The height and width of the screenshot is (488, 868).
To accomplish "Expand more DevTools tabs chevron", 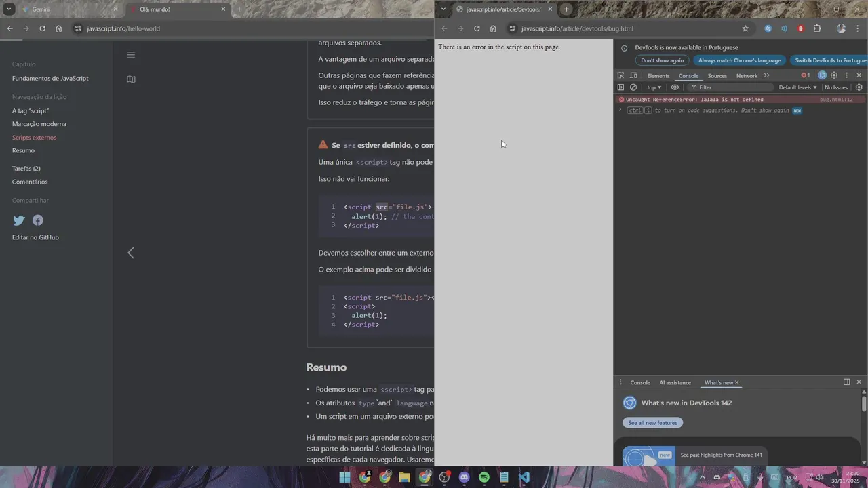I will point(767,75).
